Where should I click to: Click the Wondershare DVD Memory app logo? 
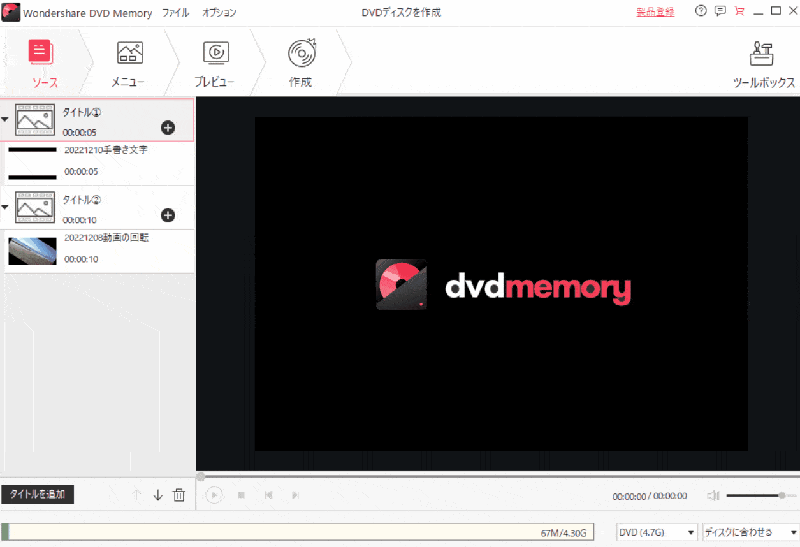[11, 12]
